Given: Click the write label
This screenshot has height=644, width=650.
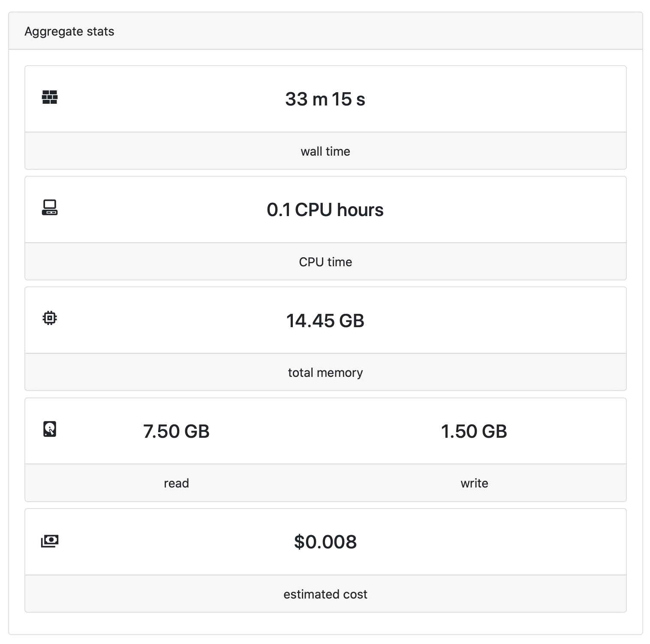Looking at the screenshot, I should coord(474,483).
